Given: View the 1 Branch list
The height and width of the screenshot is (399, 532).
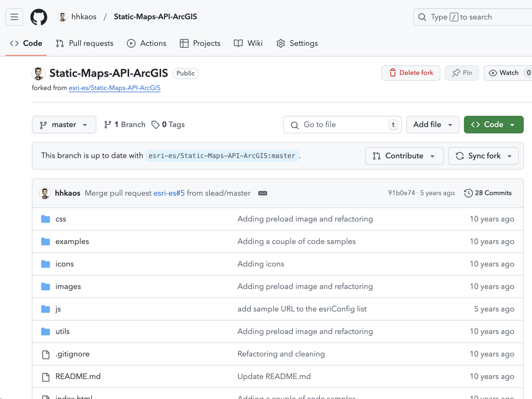Looking at the screenshot, I should click(x=124, y=125).
